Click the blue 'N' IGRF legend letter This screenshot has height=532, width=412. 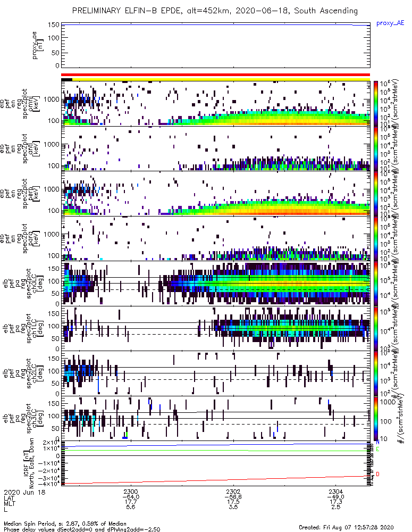coord(378,442)
